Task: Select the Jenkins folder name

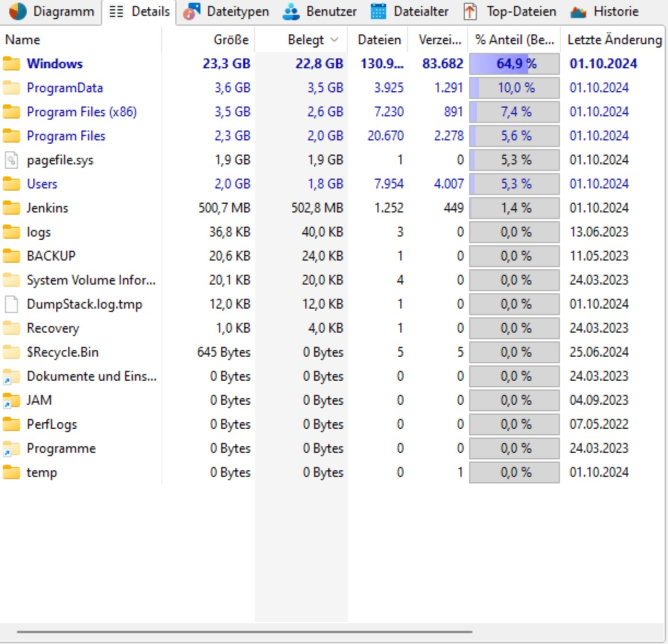Action: tap(48, 208)
